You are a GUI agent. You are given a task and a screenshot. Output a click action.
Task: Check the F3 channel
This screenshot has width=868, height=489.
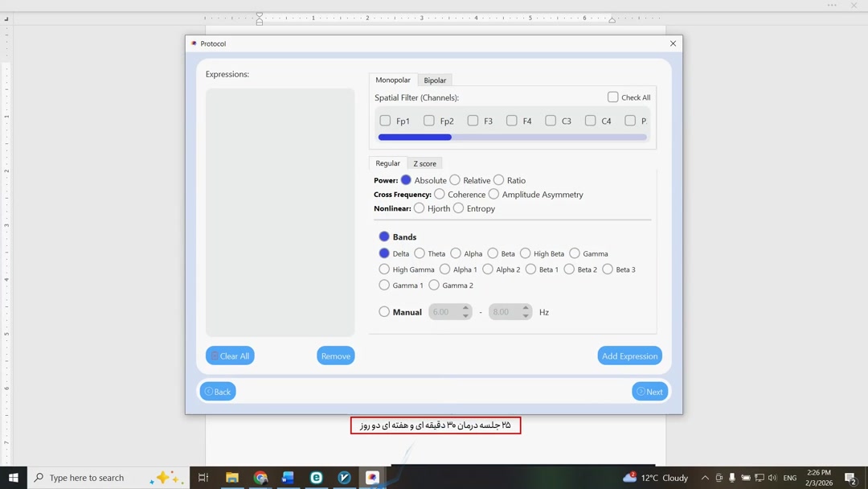[473, 120]
